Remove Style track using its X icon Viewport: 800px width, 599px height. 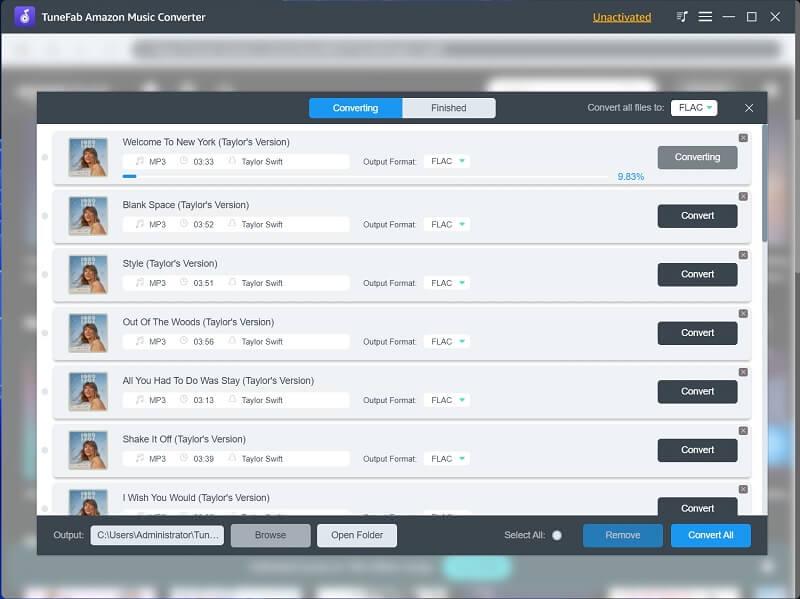(743, 255)
